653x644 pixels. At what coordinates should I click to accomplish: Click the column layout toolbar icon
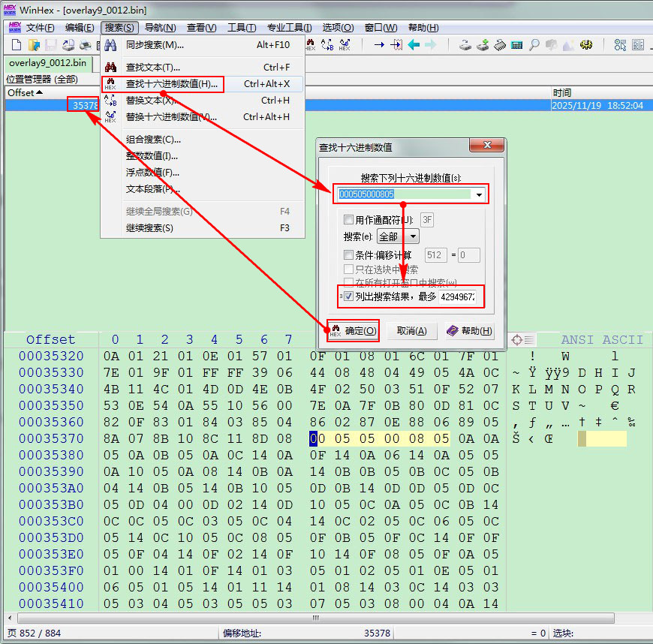tap(637, 44)
